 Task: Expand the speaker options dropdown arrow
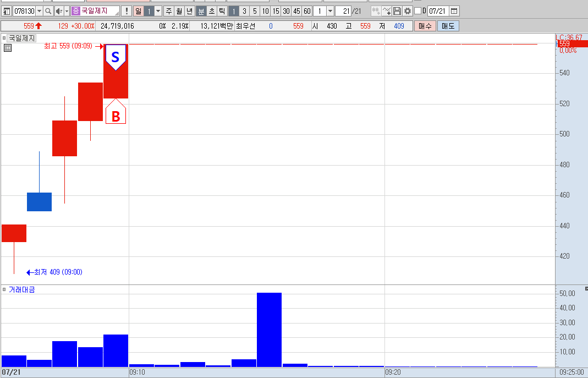coord(67,11)
